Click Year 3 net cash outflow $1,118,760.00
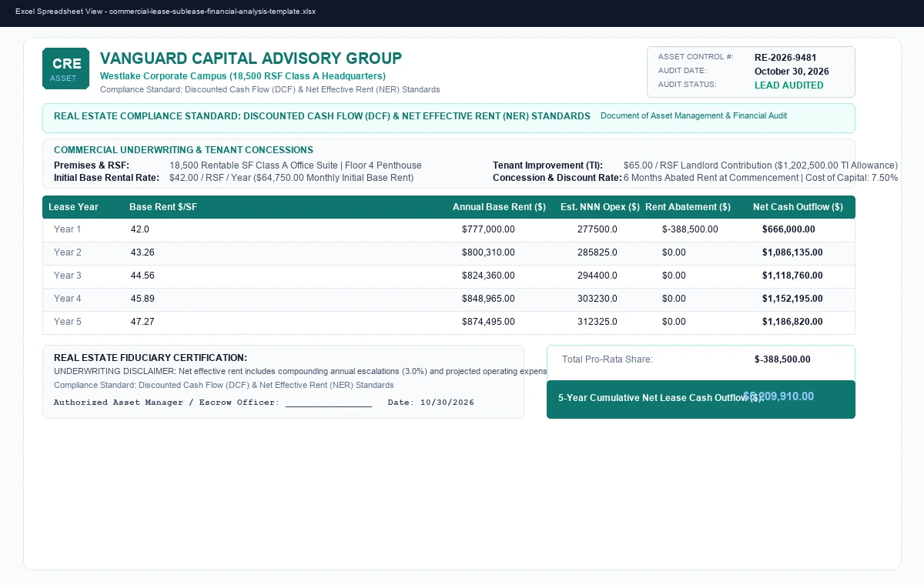 point(792,276)
